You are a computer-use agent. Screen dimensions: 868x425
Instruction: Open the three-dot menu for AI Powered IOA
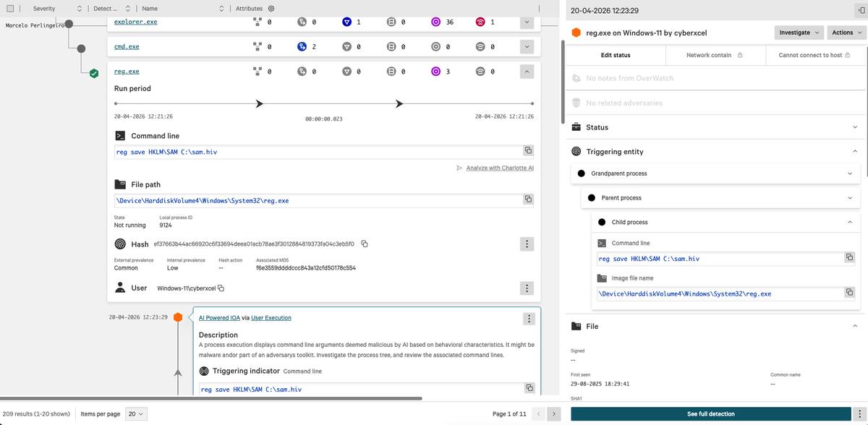tap(529, 318)
